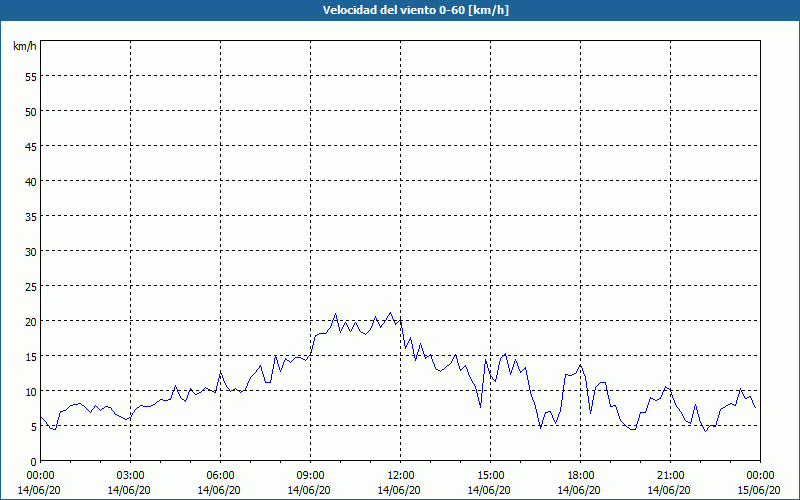Click the 50 value on the y-axis

click(31, 112)
